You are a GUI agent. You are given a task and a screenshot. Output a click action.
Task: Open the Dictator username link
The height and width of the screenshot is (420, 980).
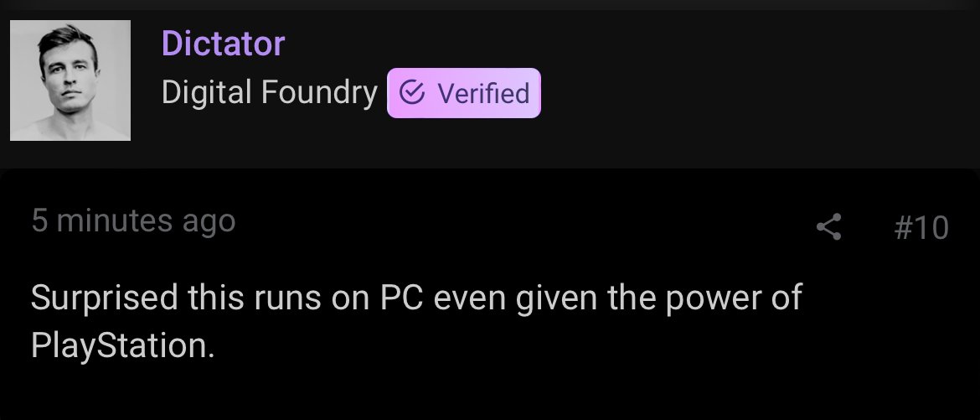coord(223,43)
